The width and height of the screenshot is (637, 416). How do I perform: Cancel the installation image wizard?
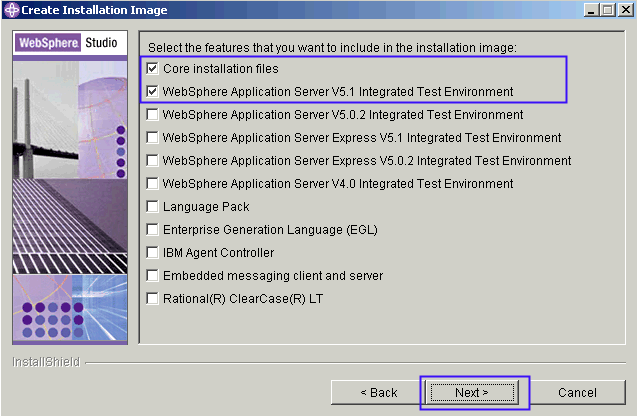(x=577, y=392)
